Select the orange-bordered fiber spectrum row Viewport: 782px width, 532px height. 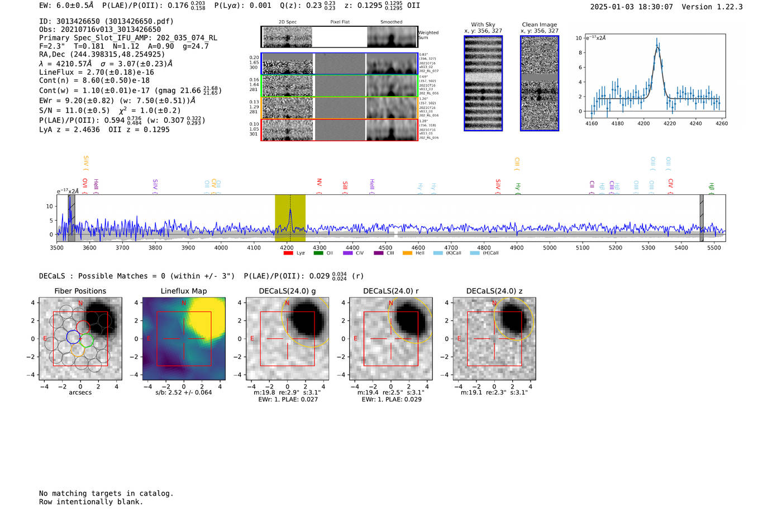340,108
